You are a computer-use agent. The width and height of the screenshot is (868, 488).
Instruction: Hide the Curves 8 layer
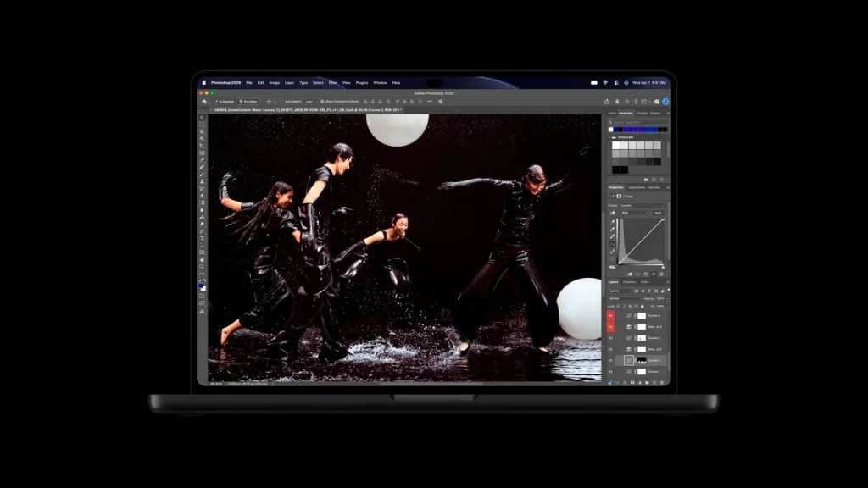pos(610,316)
